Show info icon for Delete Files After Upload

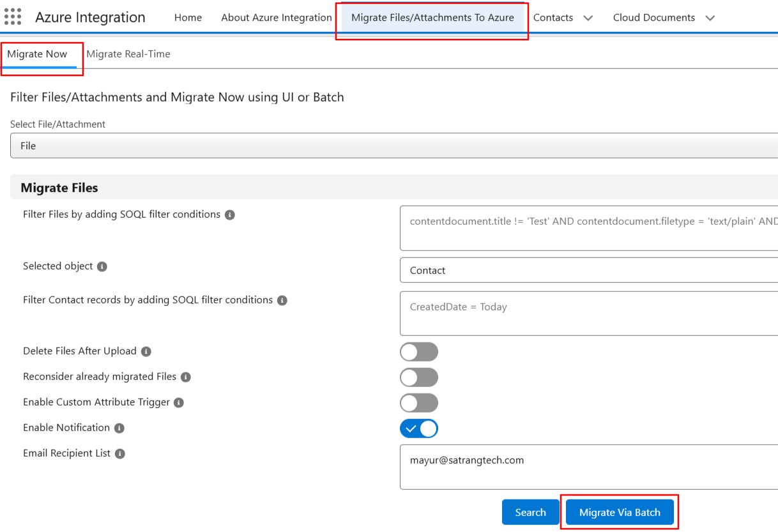coord(146,351)
